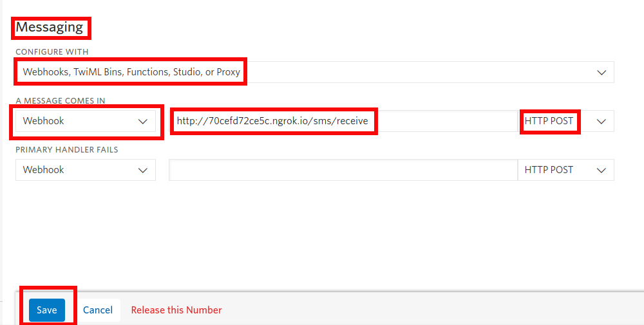The width and height of the screenshot is (644, 325).
Task: Click the Save button
Action: (46, 310)
